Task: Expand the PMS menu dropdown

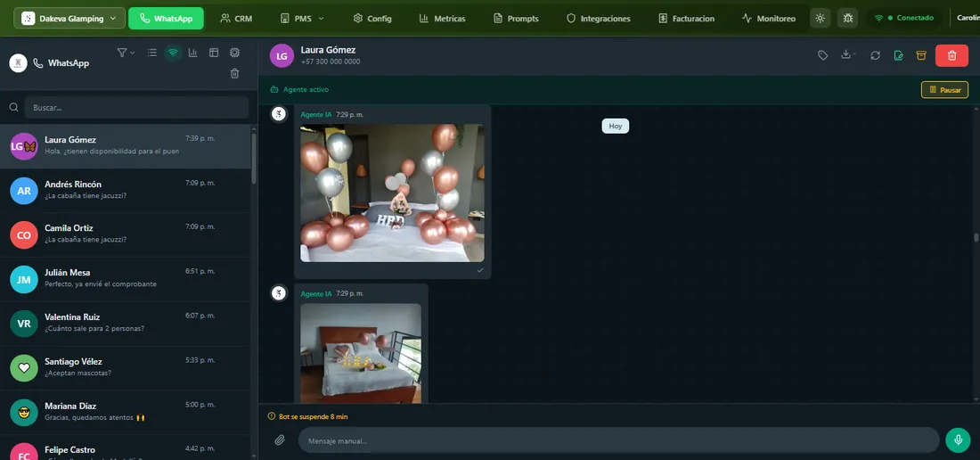Action: pyautogui.click(x=302, y=19)
